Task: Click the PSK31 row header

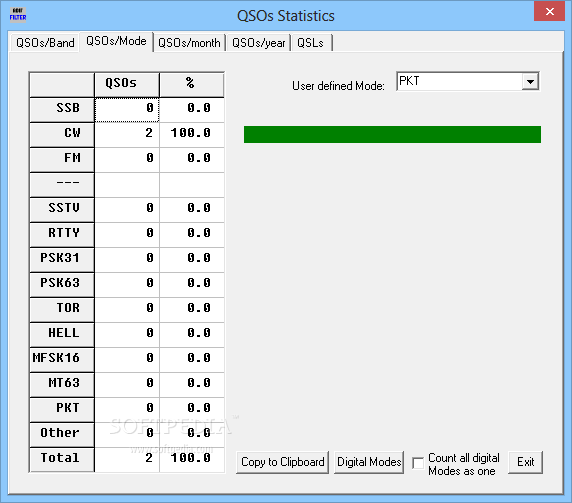Action: coord(62,260)
